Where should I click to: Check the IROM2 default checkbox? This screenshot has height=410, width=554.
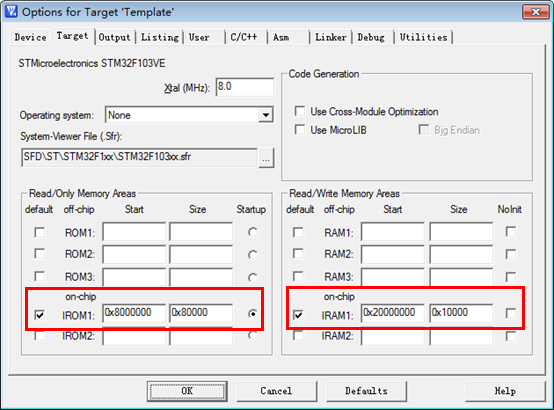pyautogui.click(x=40, y=335)
